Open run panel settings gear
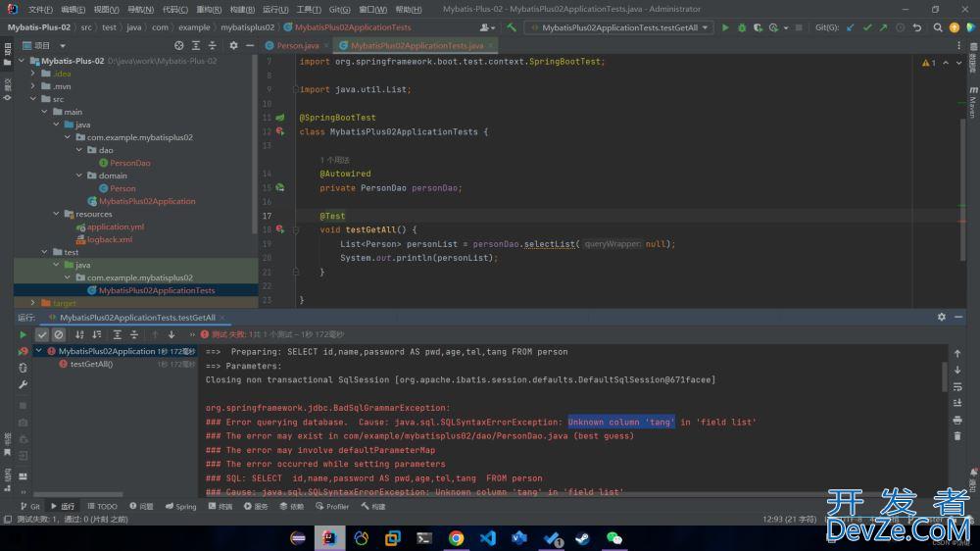Viewport: 980px width, 551px height. [941, 317]
